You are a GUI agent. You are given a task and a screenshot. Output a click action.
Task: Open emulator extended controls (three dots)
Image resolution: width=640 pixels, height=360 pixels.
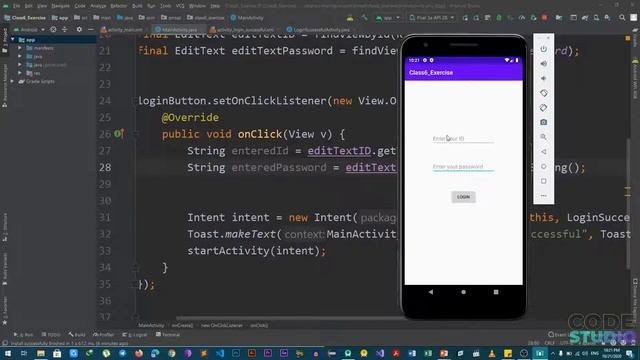click(543, 196)
